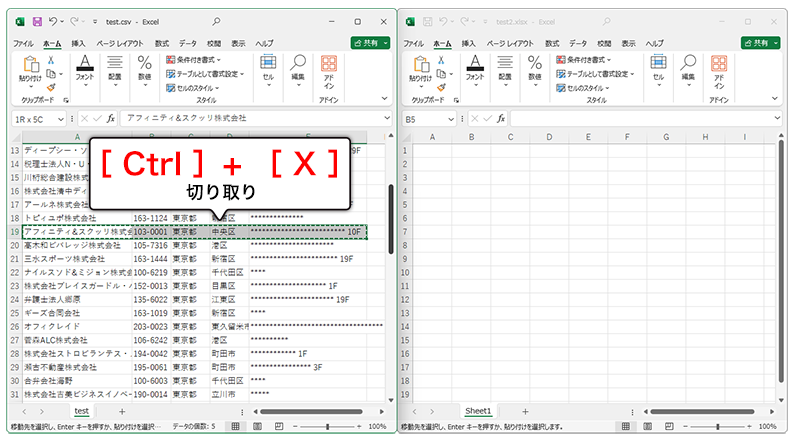This screenshot has width=800, height=445.
Task: Click the Paste icon in test2.xlsx window
Action: pos(419,65)
